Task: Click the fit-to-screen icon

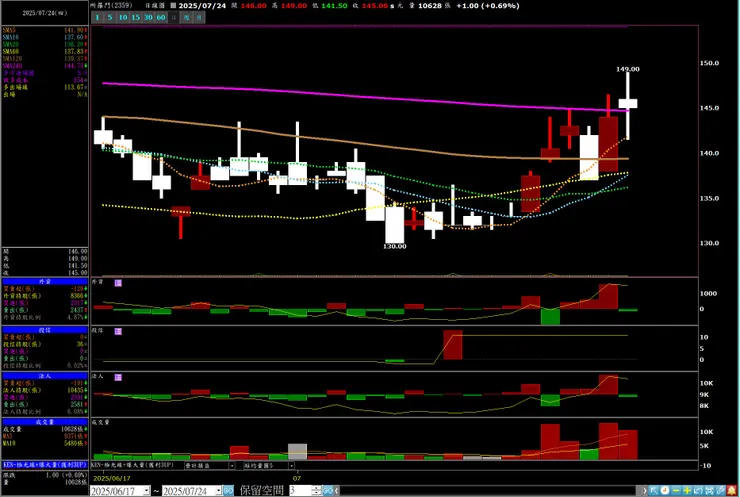Action: [x=709, y=491]
